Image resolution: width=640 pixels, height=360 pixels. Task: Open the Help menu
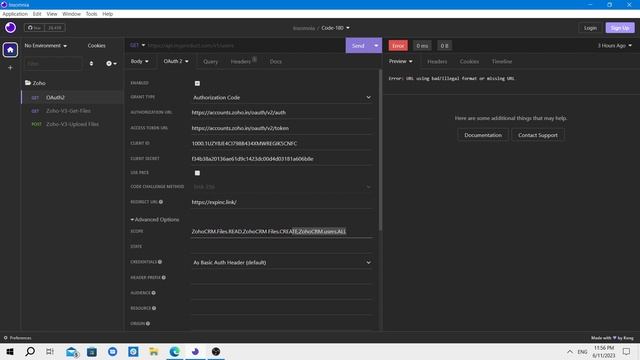(108, 14)
